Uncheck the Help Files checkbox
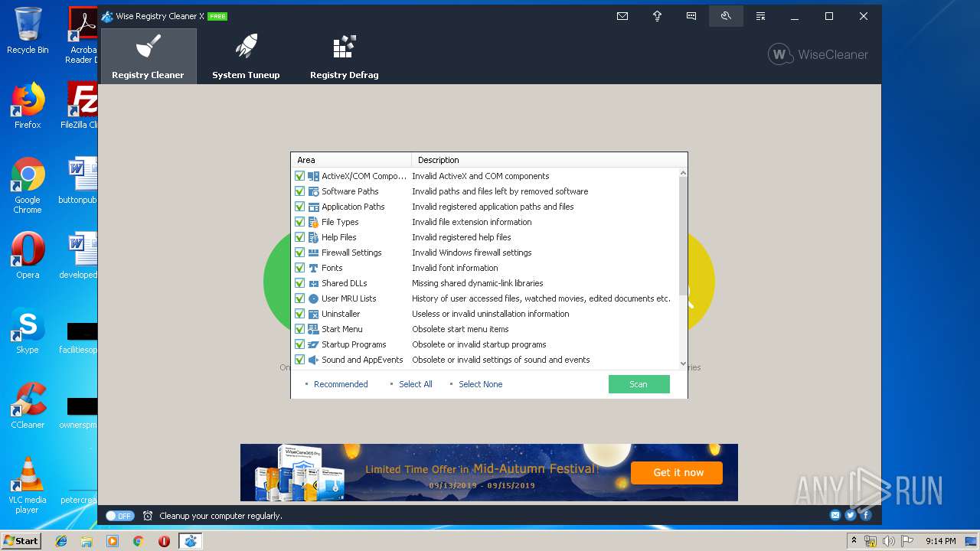 tap(300, 237)
